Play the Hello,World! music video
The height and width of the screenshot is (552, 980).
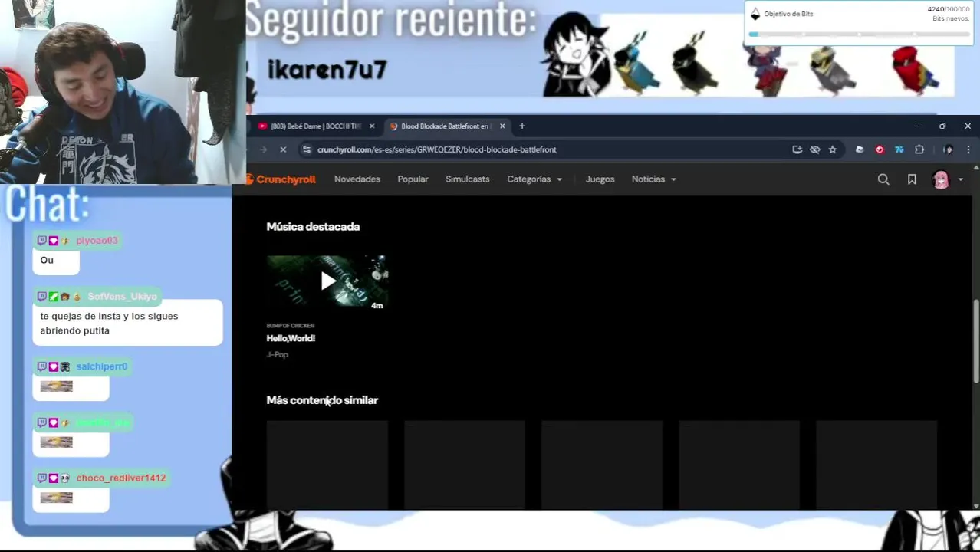tap(327, 281)
